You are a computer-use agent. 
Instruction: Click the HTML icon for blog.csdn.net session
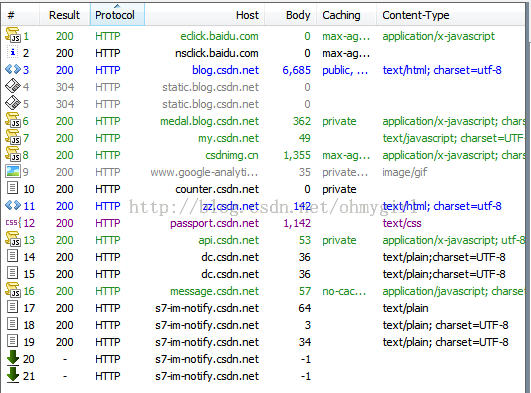click(13, 69)
